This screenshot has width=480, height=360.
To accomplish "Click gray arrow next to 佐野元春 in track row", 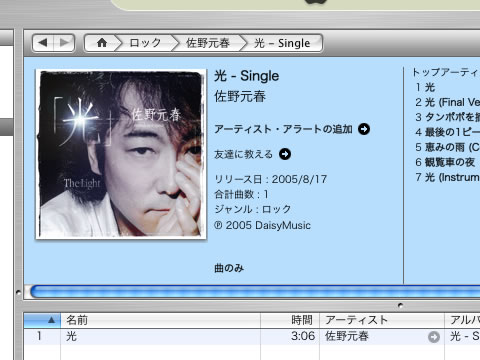I will 434,337.
